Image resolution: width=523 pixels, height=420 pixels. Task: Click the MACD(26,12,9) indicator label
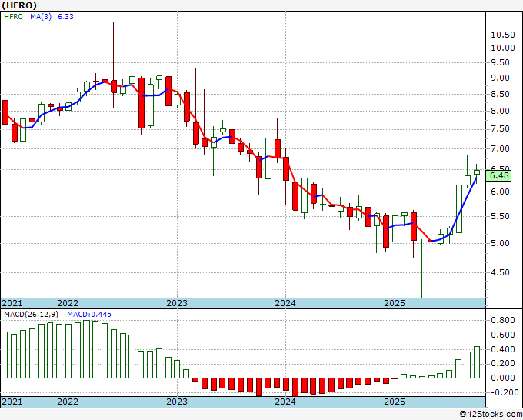[x=32, y=315]
